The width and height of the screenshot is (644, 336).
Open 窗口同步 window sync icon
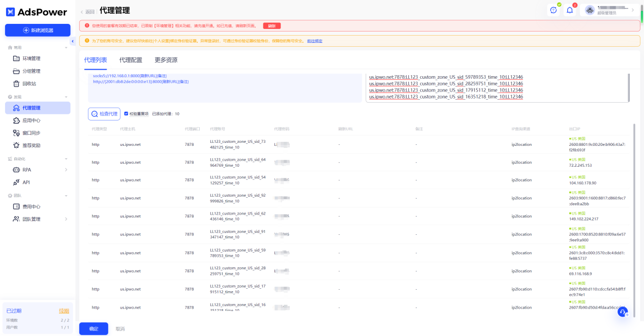click(17, 133)
